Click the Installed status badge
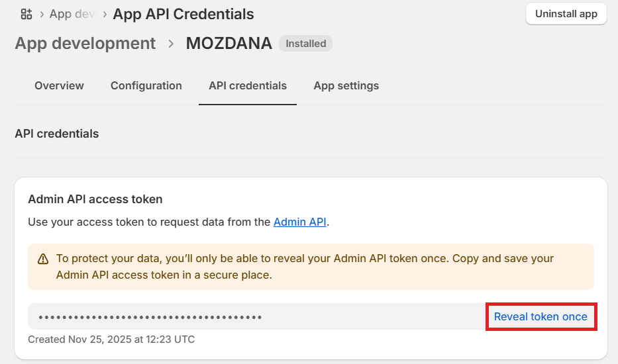Screen dimensions: 618x364 [305, 44]
